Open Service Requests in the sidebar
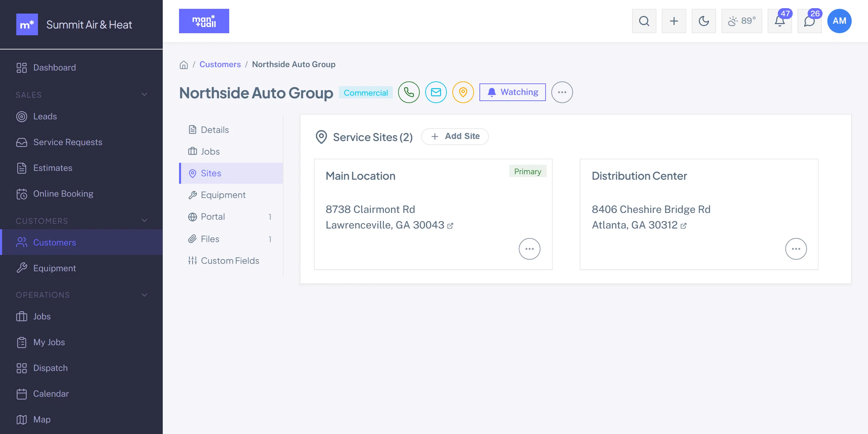868x434 pixels. [x=81, y=142]
